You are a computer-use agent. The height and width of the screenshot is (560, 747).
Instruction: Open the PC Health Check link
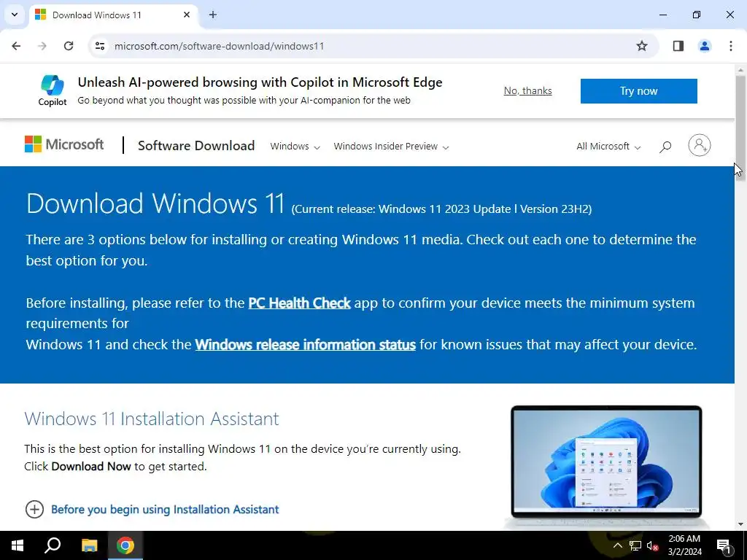[299, 303]
